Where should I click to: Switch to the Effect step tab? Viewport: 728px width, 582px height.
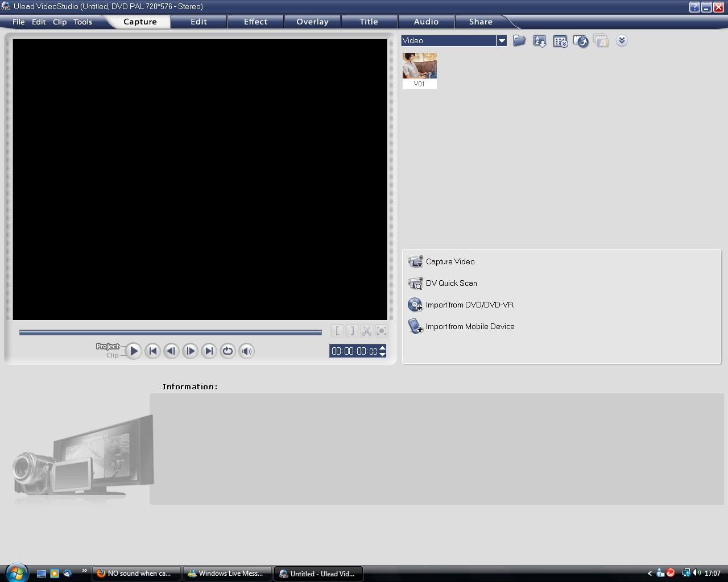[x=255, y=22]
